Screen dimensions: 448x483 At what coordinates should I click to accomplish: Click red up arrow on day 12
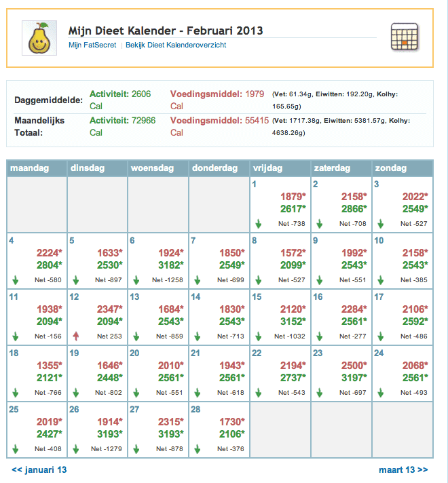[x=76, y=336]
